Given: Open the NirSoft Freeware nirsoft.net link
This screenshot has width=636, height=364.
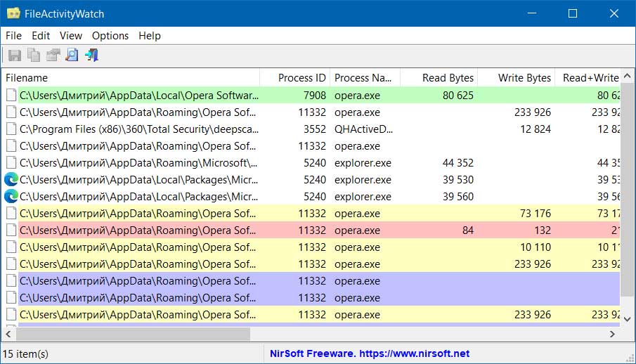Looking at the screenshot, I should click(370, 353).
